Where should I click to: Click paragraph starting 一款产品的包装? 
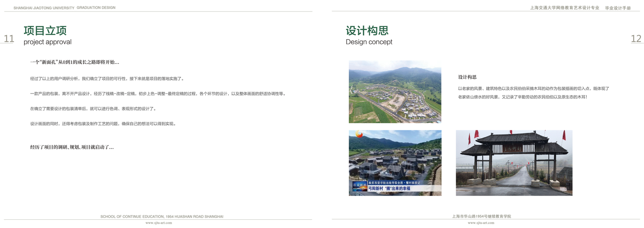158,93
